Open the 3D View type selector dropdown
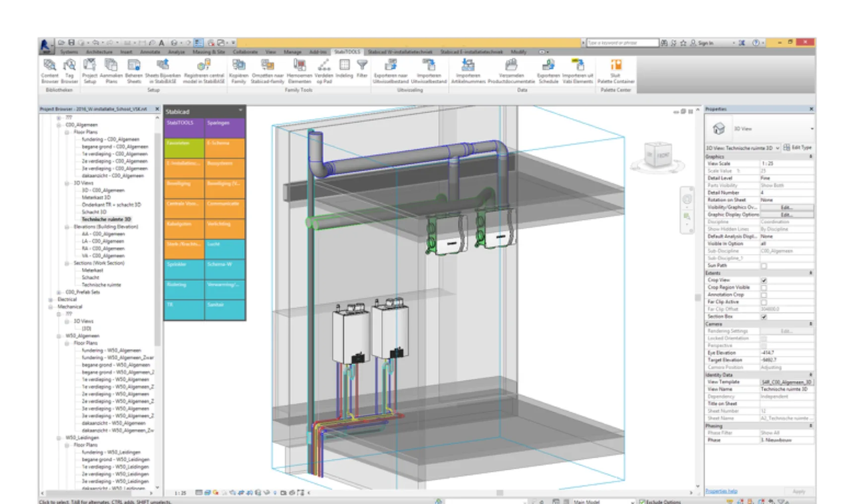Viewport: 855px width, 504px height. tap(811, 129)
